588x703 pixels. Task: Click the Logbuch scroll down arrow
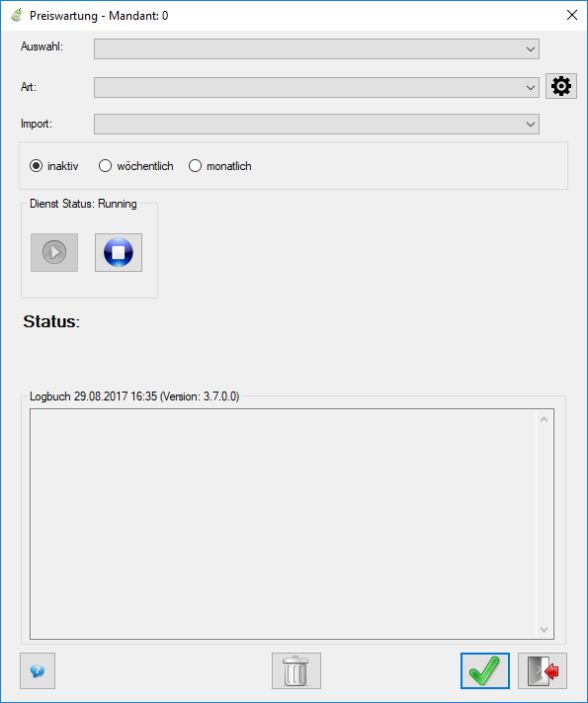[545, 629]
